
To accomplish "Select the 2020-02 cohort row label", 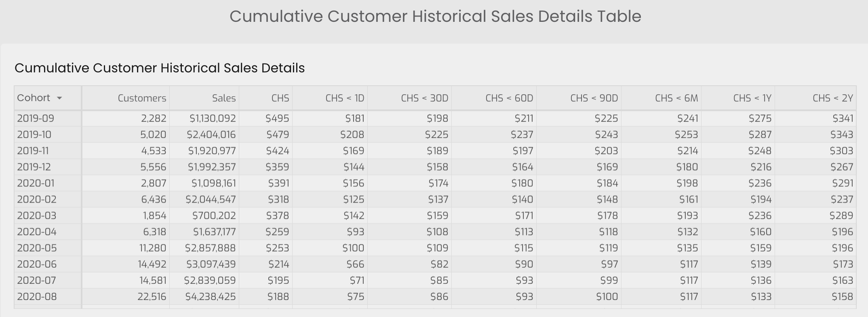I will click(37, 199).
